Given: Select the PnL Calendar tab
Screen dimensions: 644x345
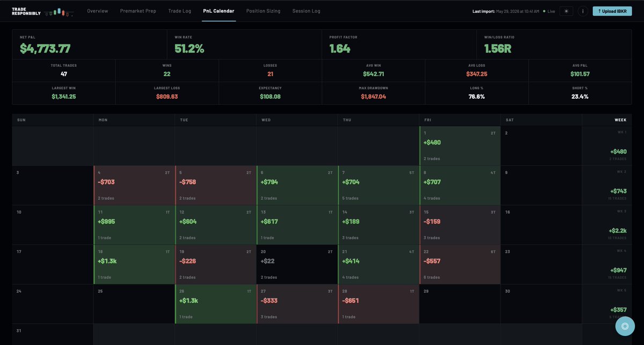Looking at the screenshot, I should click(x=219, y=11).
